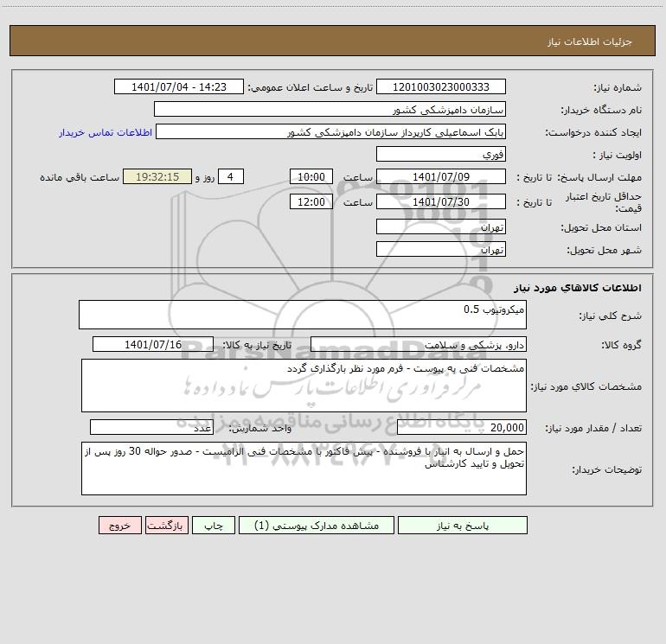Click the شهر محل تحویل label
Viewport: 666px width, 644px height.
[605, 250]
